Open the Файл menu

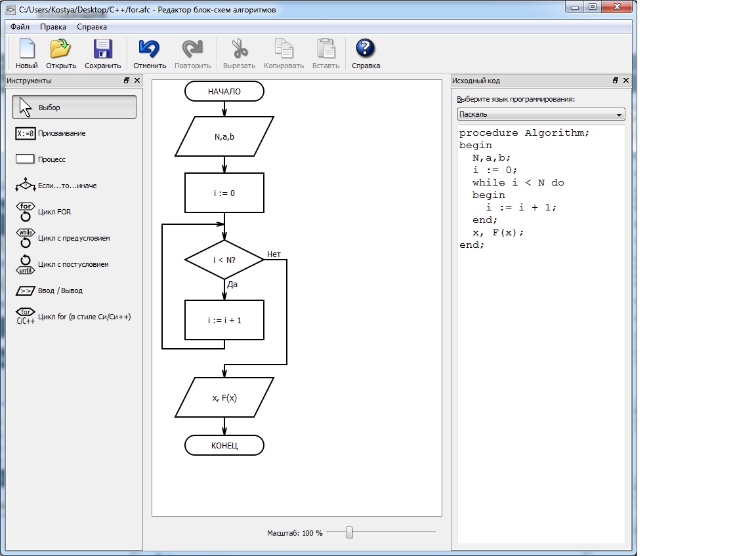20,27
